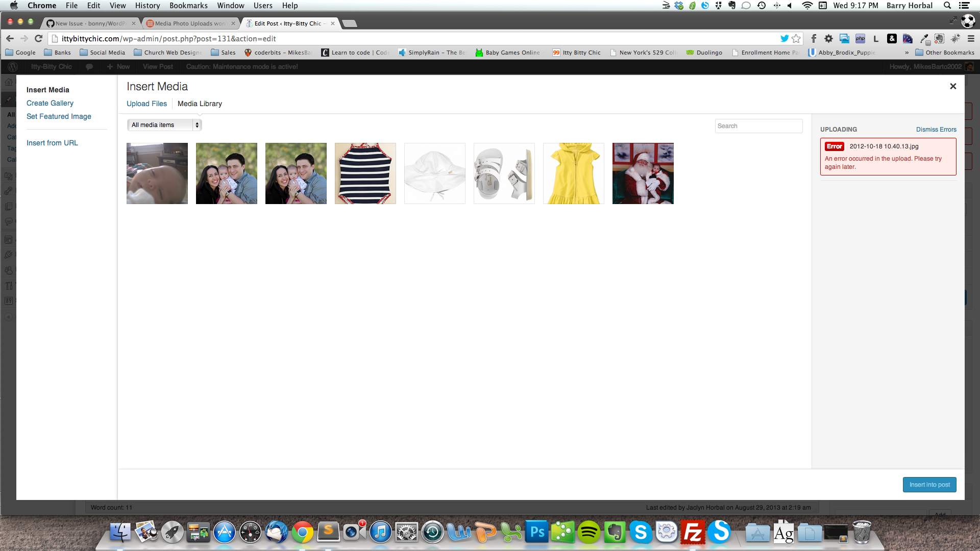Click the Create Gallery link

click(49, 103)
